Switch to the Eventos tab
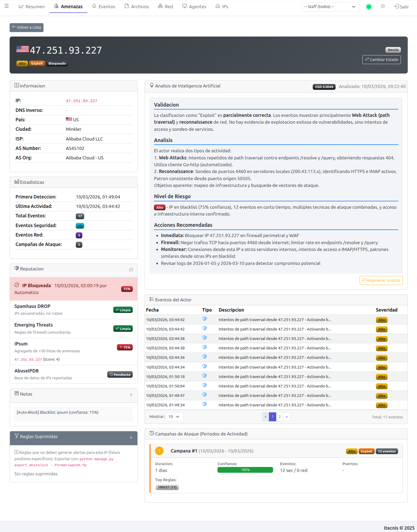417x532 pixels. [x=104, y=7]
